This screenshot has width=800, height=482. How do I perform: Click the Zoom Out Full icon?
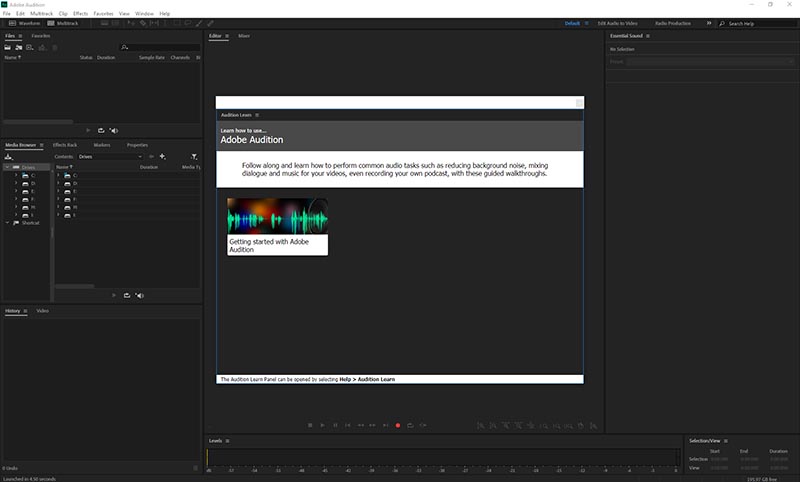click(531, 425)
